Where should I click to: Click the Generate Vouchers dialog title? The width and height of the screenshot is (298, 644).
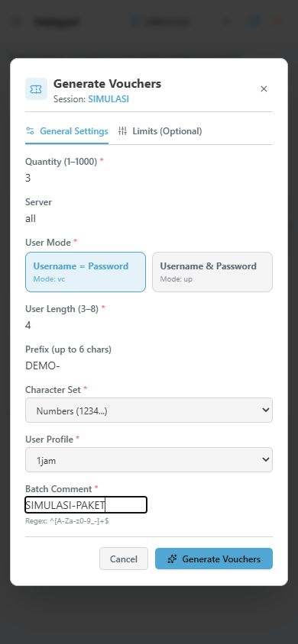tap(107, 84)
